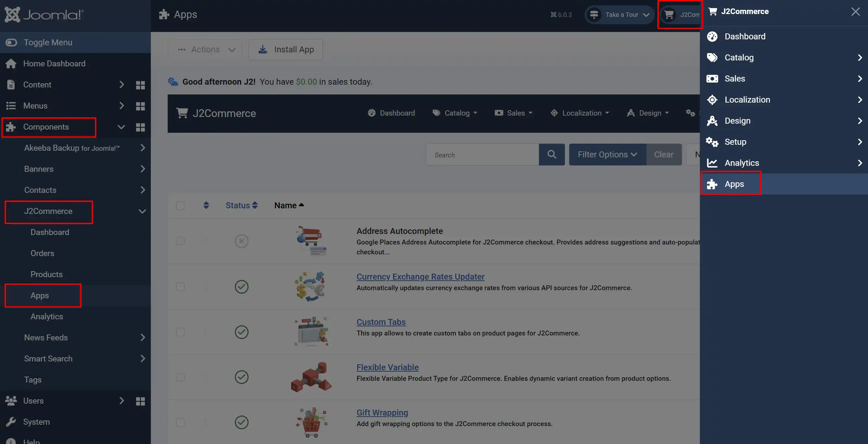
Task: Open the Users dashboard grid icon
Action: (140, 401)
